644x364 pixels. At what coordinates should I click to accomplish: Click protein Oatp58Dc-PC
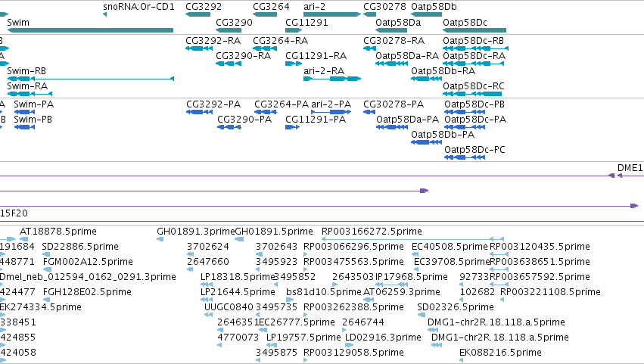pos(465,157)
